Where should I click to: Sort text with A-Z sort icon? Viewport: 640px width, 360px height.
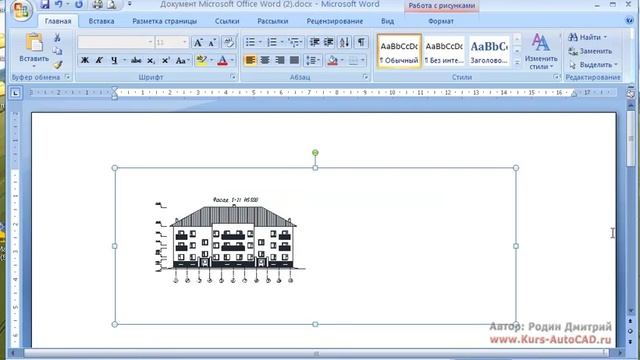point(344,42)
